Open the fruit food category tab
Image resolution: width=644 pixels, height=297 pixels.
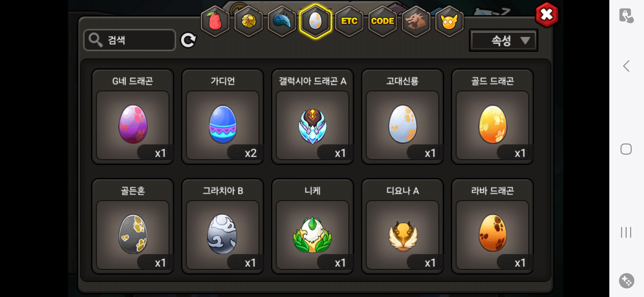215,21
